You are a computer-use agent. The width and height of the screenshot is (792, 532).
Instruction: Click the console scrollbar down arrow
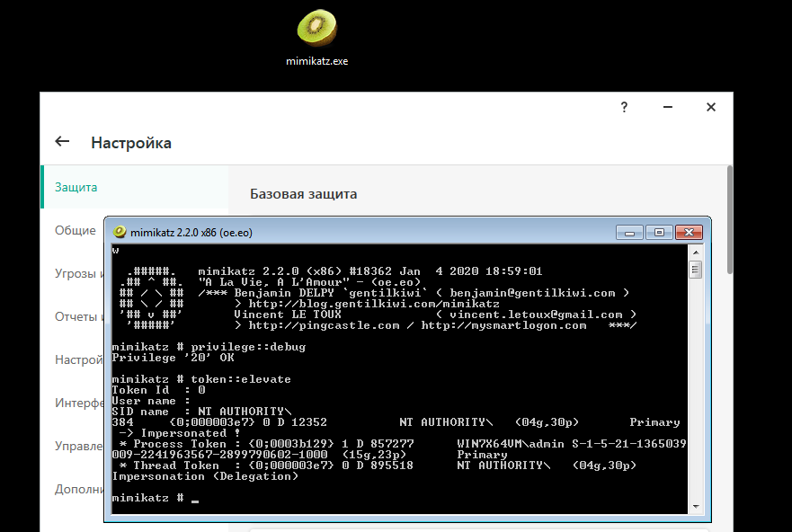click(696, 506)
